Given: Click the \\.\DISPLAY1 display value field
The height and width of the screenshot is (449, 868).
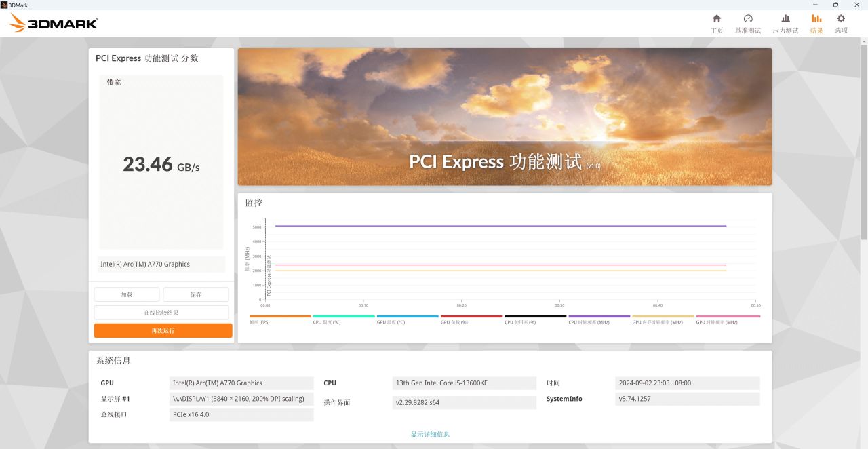Looking at the screenshot, I should coord(241,399).
